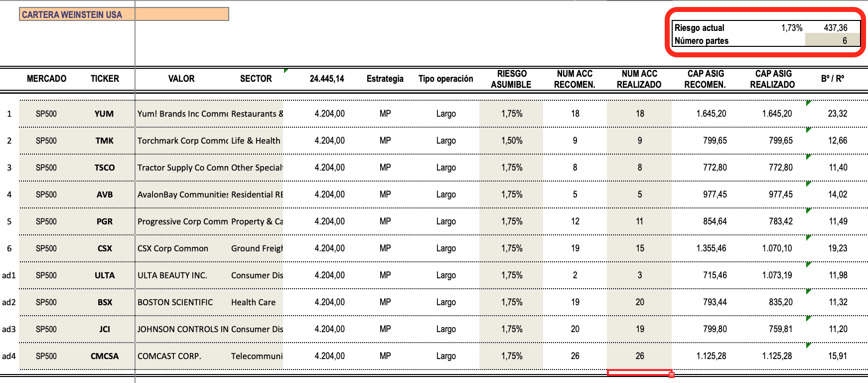Select the TMK risk cell showing 1,50%
The width and height of the screenshot is (868, 383).
pos(512,141)
